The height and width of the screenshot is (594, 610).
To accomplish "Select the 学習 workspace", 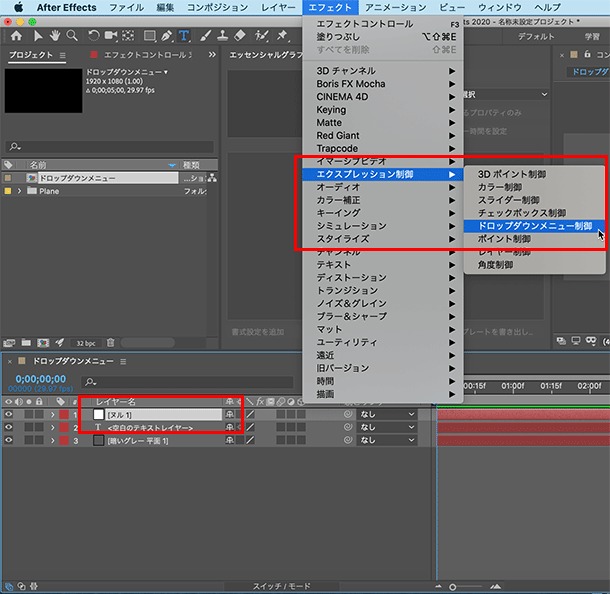I will [x=592, y=37].
